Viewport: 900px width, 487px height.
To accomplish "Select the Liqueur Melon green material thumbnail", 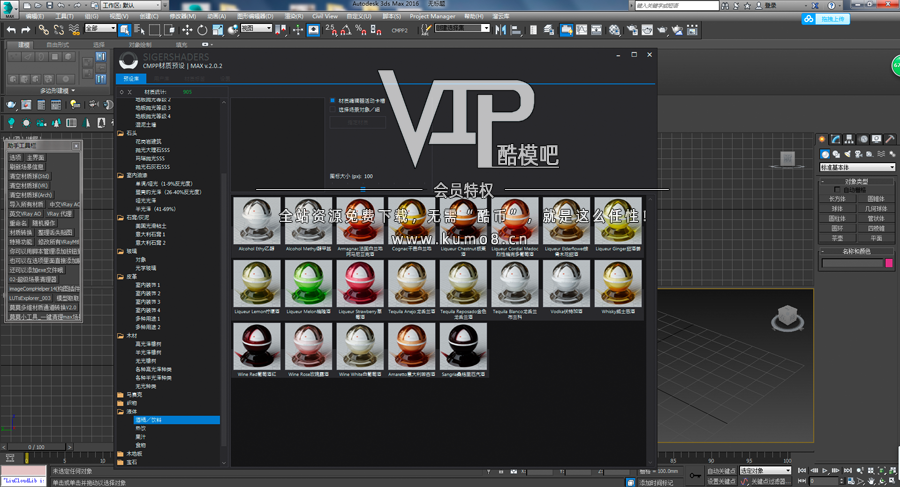I will click(308, 284).
